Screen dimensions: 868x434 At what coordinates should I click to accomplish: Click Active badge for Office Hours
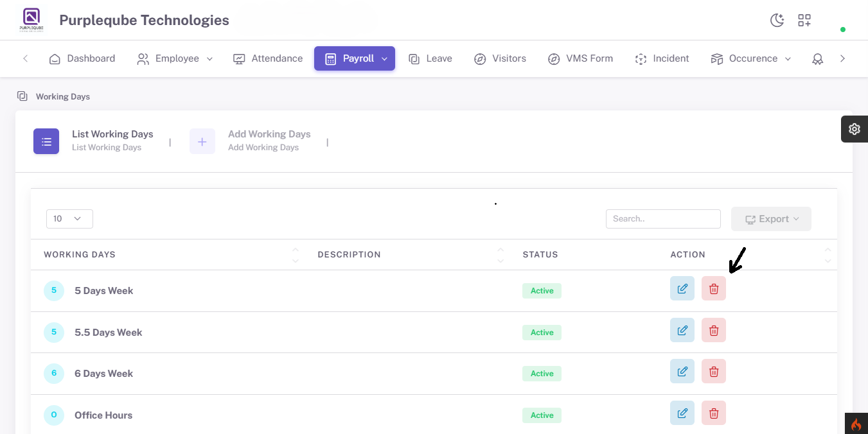point(542,415)
